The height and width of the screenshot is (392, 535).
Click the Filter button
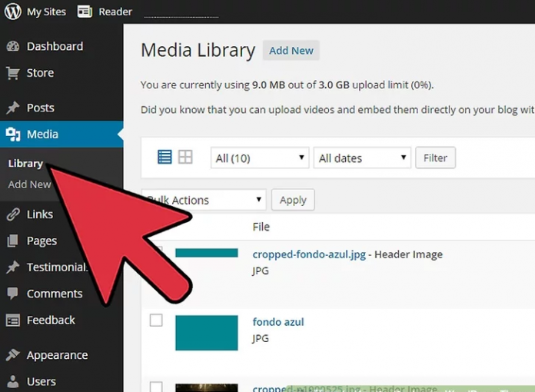click(x=435, y=158)
